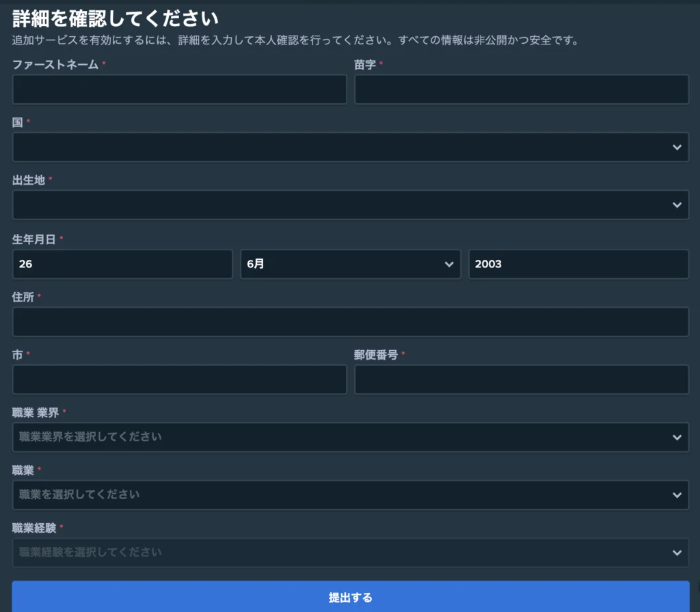This screenshot has height=612, width=700.
Task: Click the 苗字 field label
Action: coord(364,64)
